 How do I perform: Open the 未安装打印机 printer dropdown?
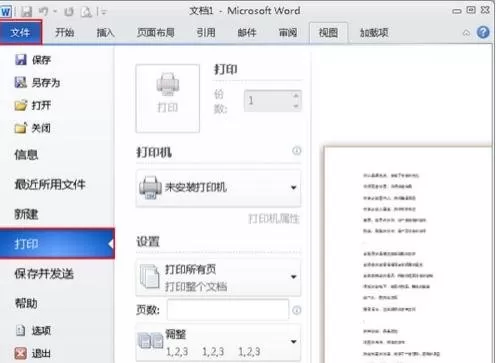click(218, 188)
